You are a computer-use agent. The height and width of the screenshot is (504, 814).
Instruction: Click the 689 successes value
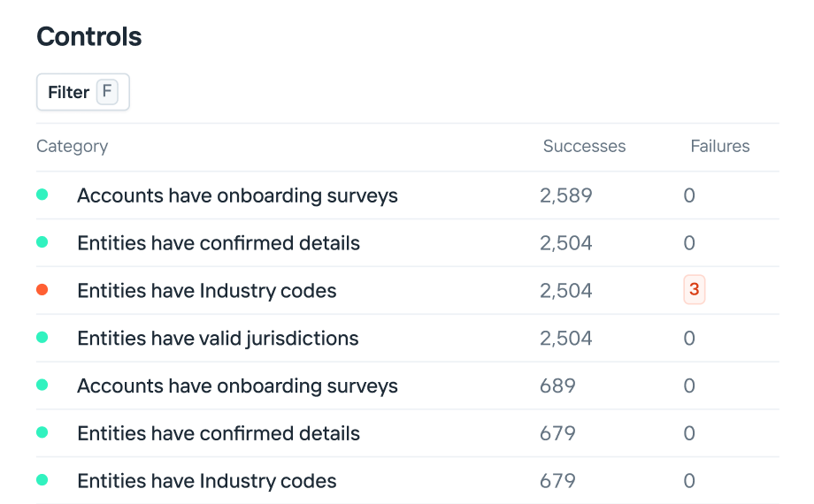coord(557,386)
